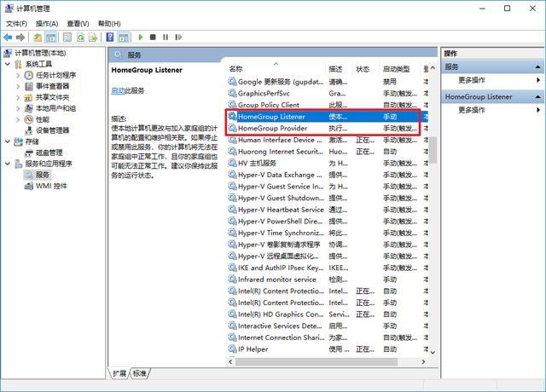Select the Group Policy Client service
546x392 pixels.
[x=328, y=105]
